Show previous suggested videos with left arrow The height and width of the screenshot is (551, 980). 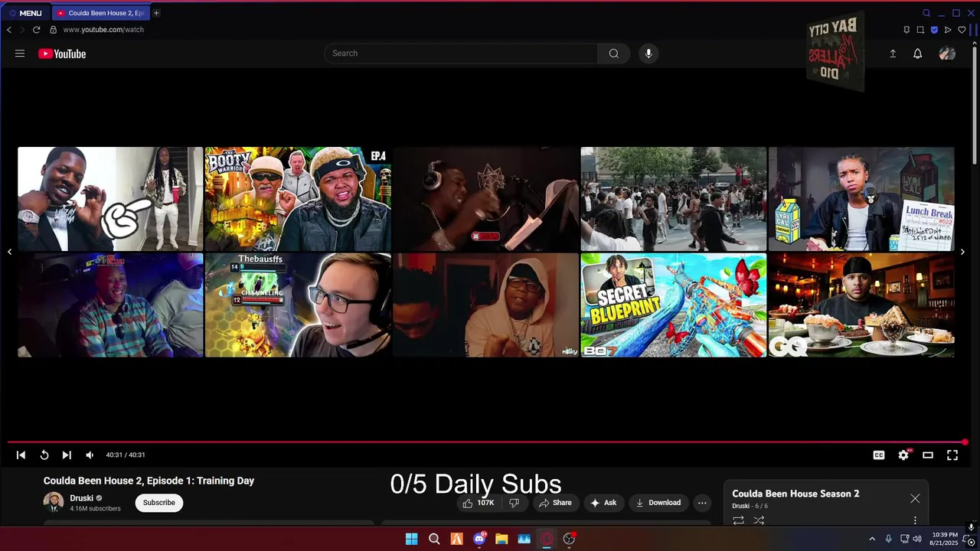click(9, 252)
